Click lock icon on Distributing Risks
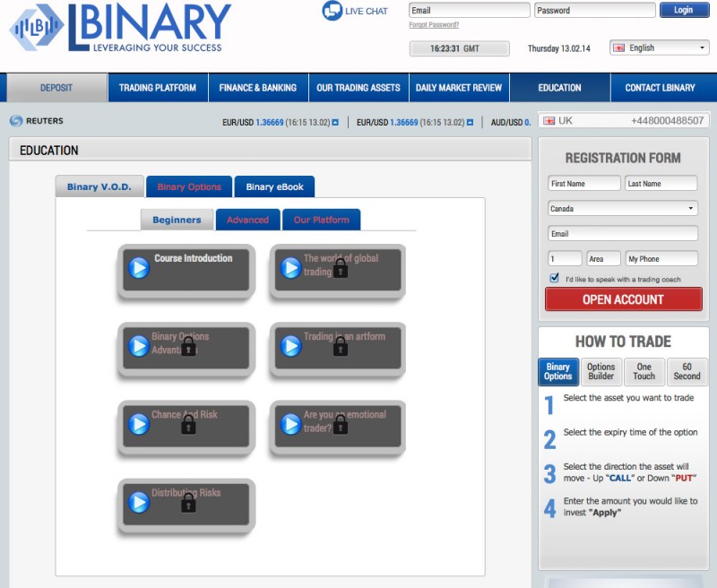The height and width of the screenshot is (588, 717). pyautogui.click(x=188, y=503)
